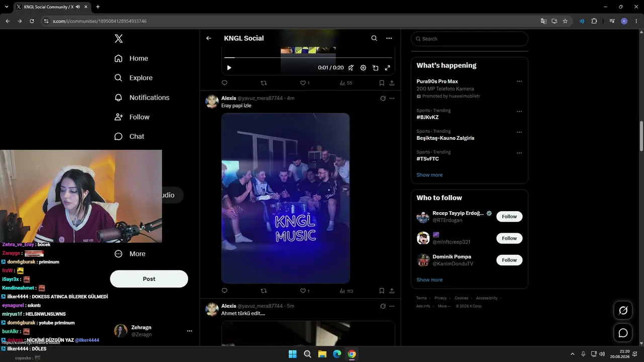Open a new Chrome tab
This screenshot has width=644, height=362.
click(x=98, y=7)
